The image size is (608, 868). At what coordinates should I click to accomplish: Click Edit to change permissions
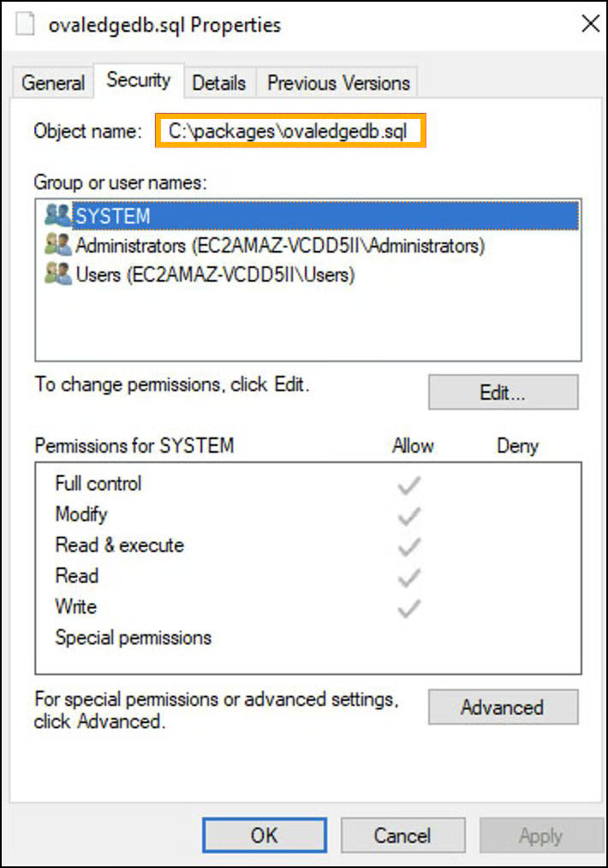(503, 393)
